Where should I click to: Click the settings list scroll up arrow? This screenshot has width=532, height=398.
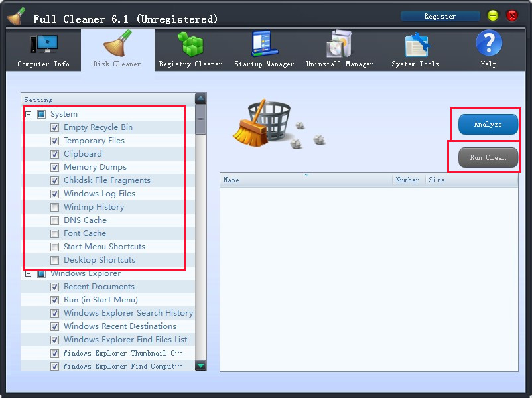point(201,98)
